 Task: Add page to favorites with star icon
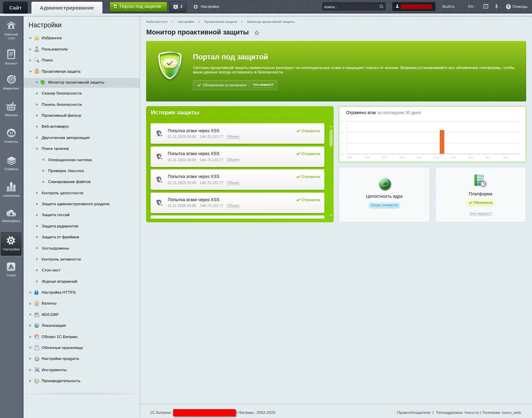coord(257,33)
